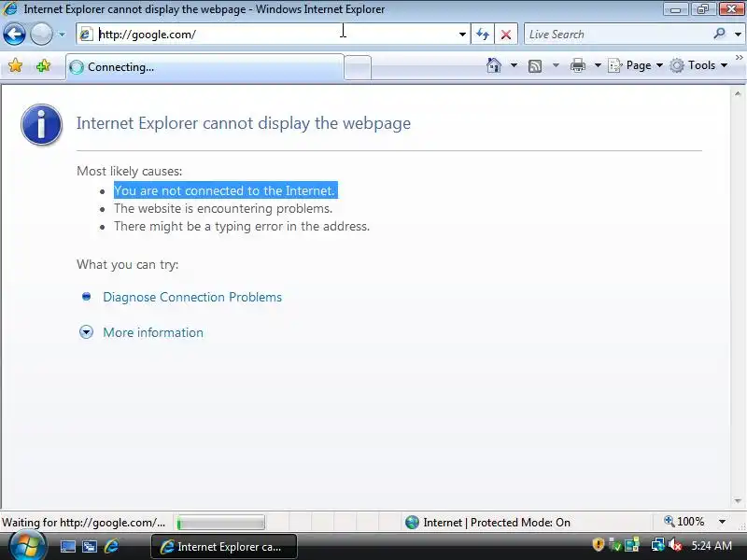Expand the More information arrow icon
747x560 pixels.
(86, 332)
